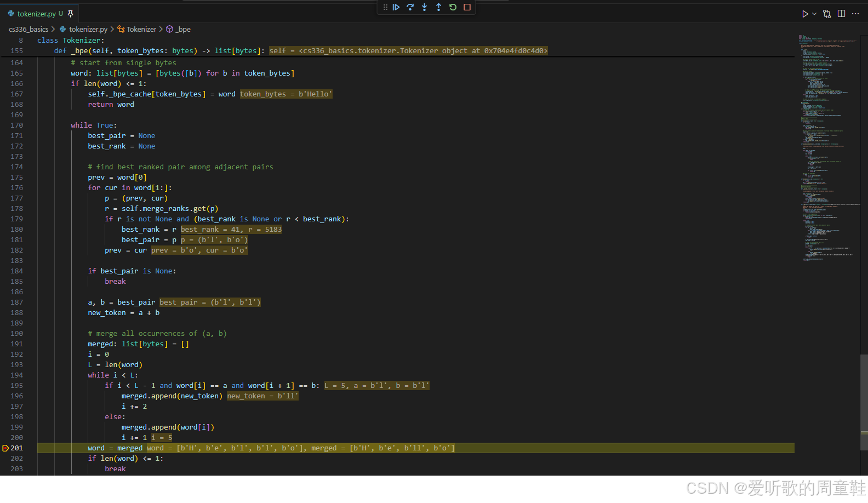Click the comment 'find best ranked pair among adjacent pairs'
The width and height of the screenshot is (868, 503).
(180, 167)
